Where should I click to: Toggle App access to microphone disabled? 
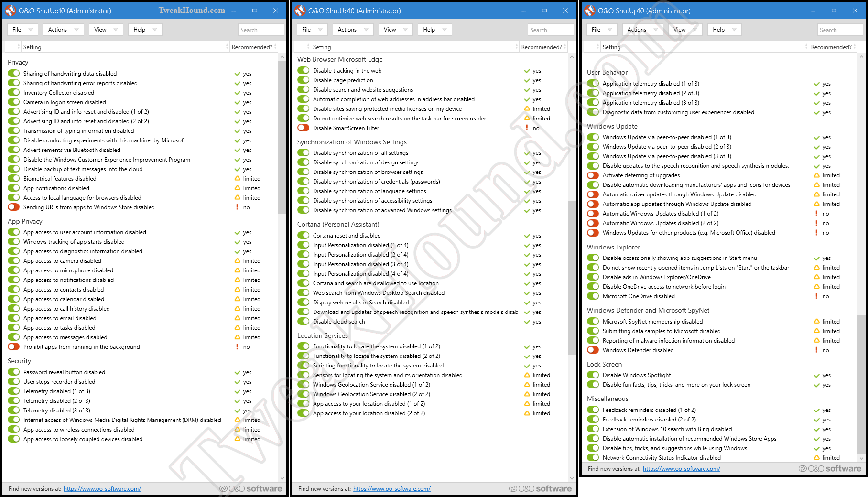[14, 270]
